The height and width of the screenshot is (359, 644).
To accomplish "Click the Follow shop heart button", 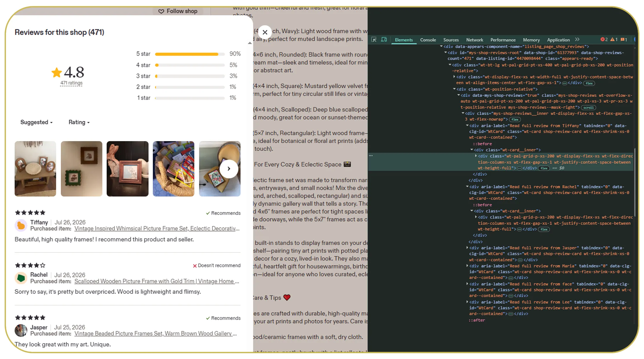I will [178, 11].
